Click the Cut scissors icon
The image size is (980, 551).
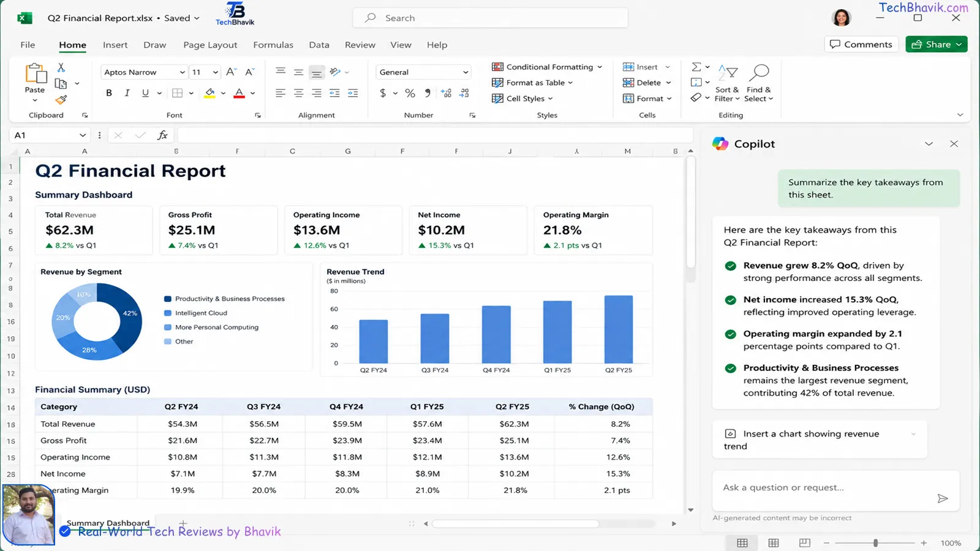pyautogui.click(x=61, y=67)
